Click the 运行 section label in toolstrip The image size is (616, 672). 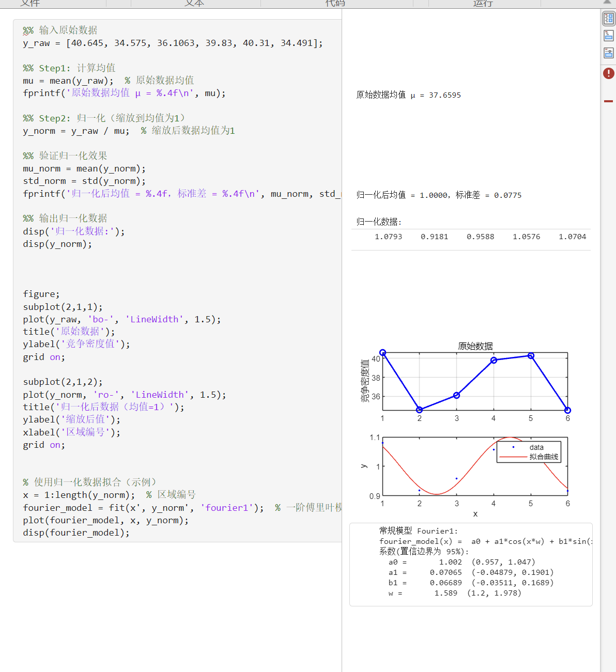(483, 3)
